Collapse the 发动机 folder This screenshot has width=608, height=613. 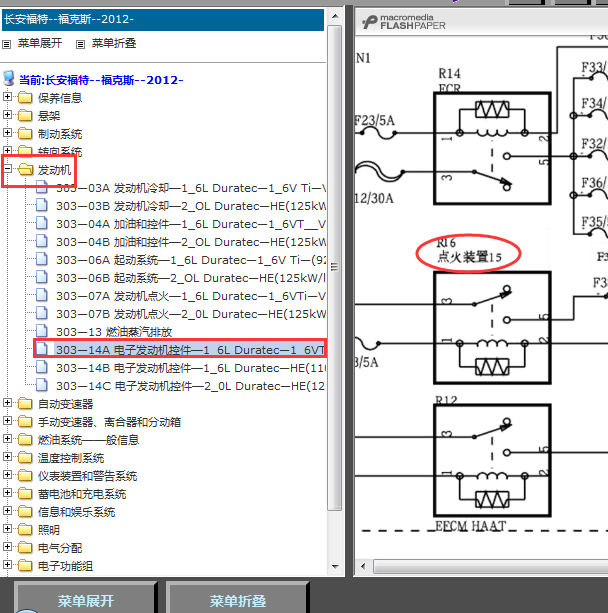tap(7, 168)
